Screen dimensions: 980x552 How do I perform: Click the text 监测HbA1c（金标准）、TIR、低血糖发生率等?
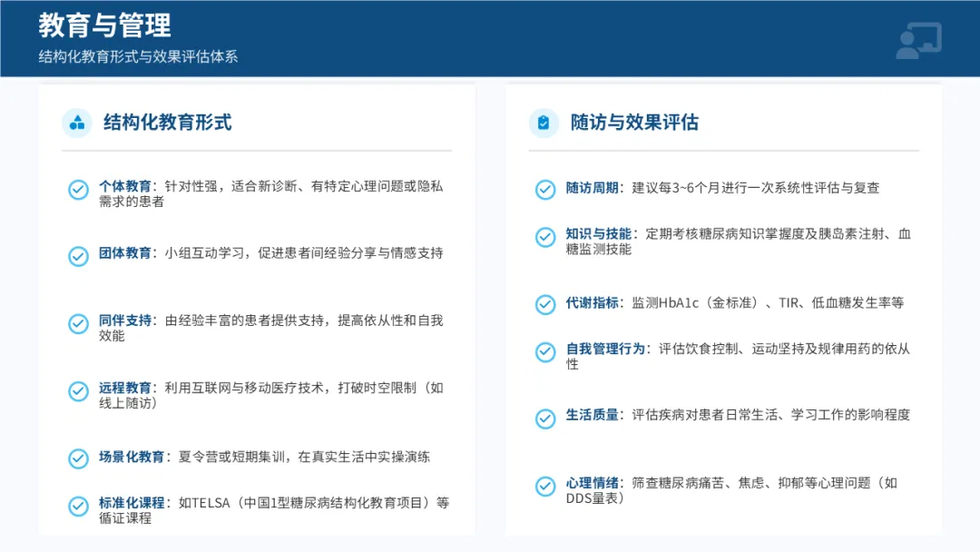coord(768,303)
